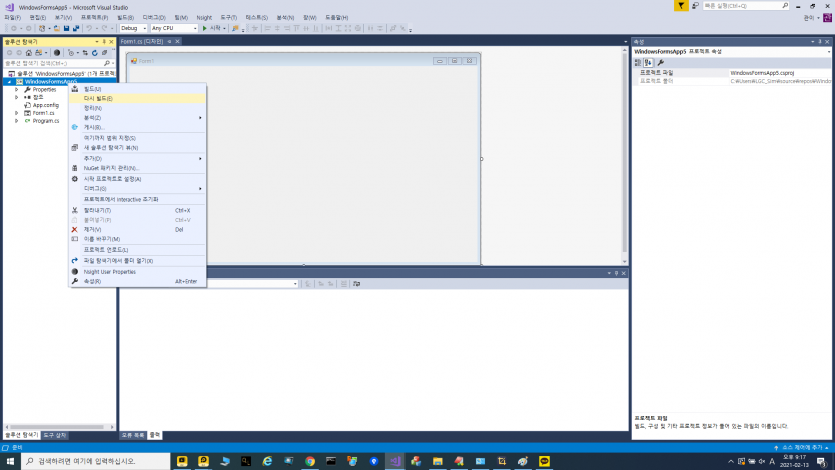Choose 다시 빌드(E) from the context menu
This screenshot has width=835, height=470.
coord(137,98)
